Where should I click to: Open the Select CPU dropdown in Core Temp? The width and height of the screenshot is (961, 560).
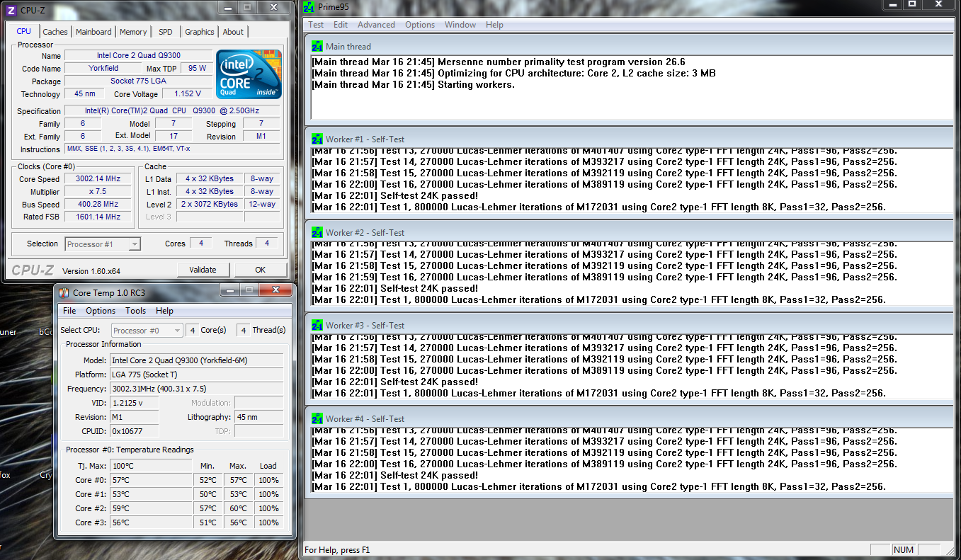coord(147,331)
